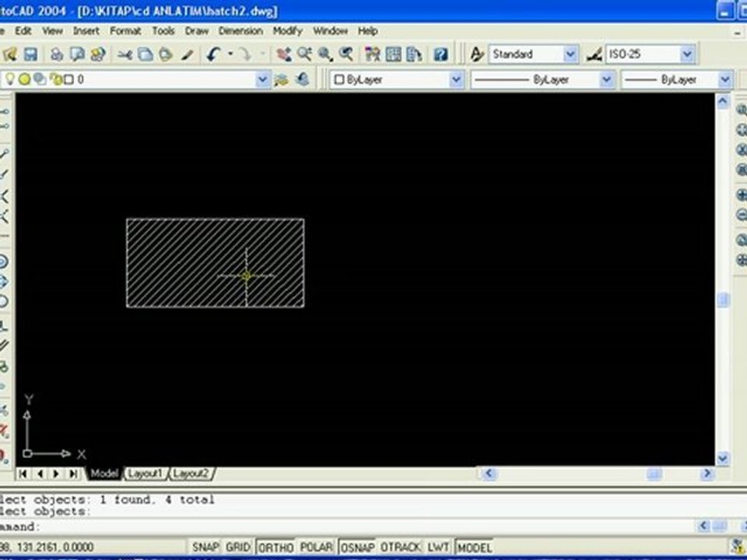Toggle GRID display in status bar
This screenshot has width=747, height=560.
[238, 547]
